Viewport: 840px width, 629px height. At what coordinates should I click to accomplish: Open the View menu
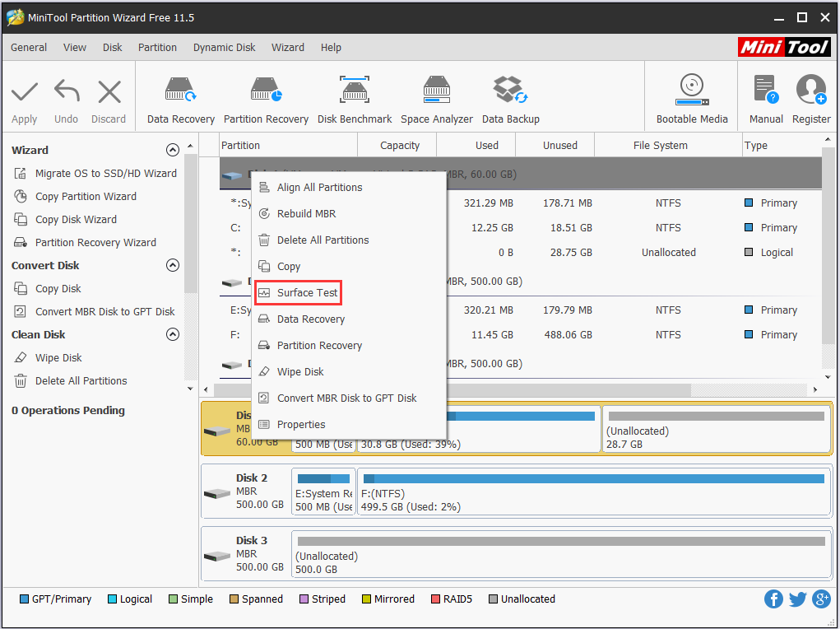tap(75, 47)
